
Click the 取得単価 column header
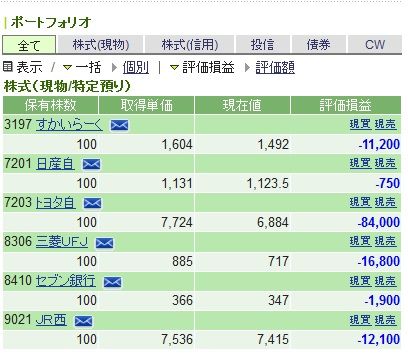pyautogui.click(x=146, y=105)
